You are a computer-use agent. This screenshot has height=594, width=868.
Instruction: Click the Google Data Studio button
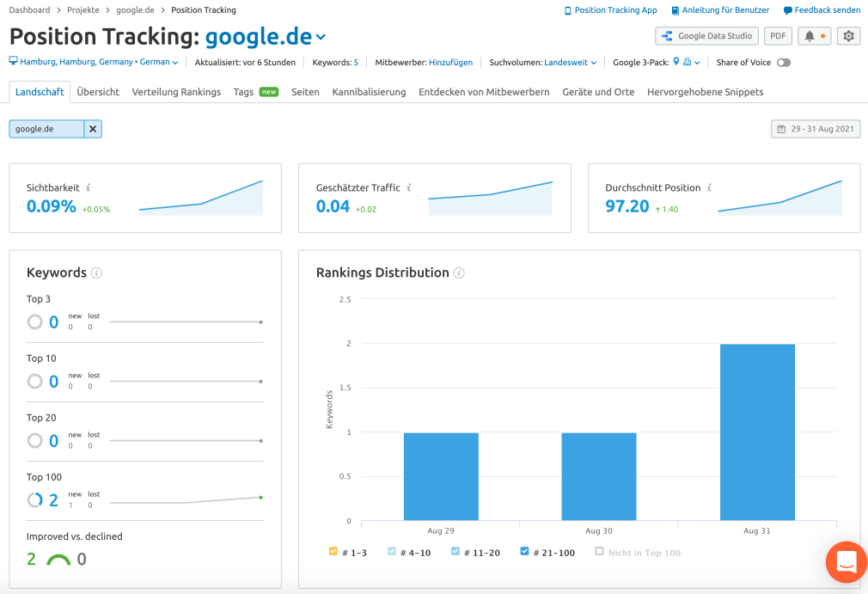706,36
